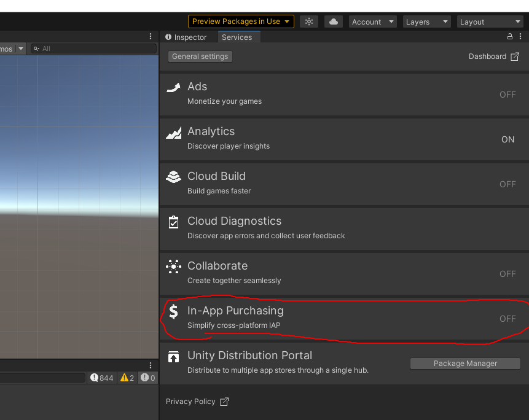529x420 pixels.
Task: Open the Account dropdown
Action: [x=372, y=22]
